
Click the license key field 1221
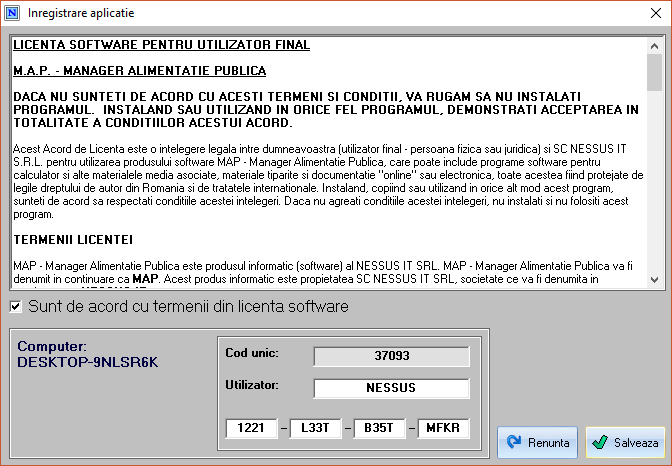pyautogui.click(x=251, y=428)
